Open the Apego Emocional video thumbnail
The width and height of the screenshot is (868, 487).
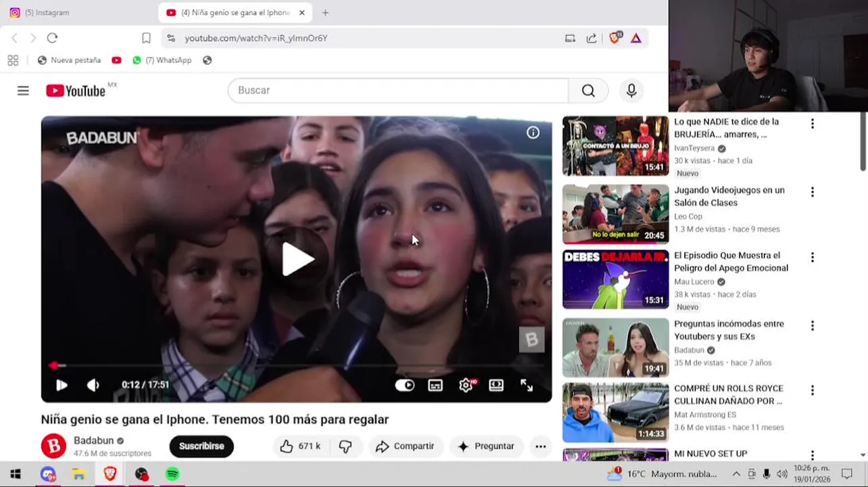tap(615, 280)
